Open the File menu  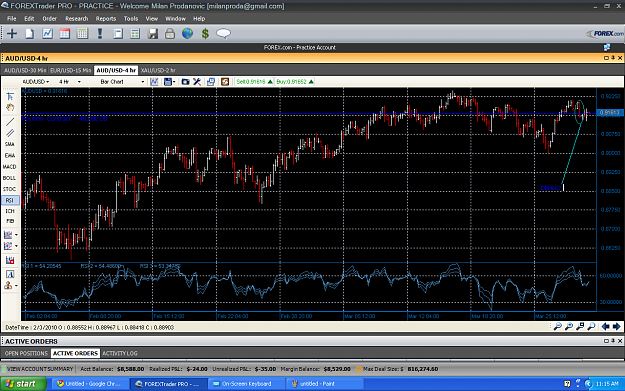[x=12, y=19]
